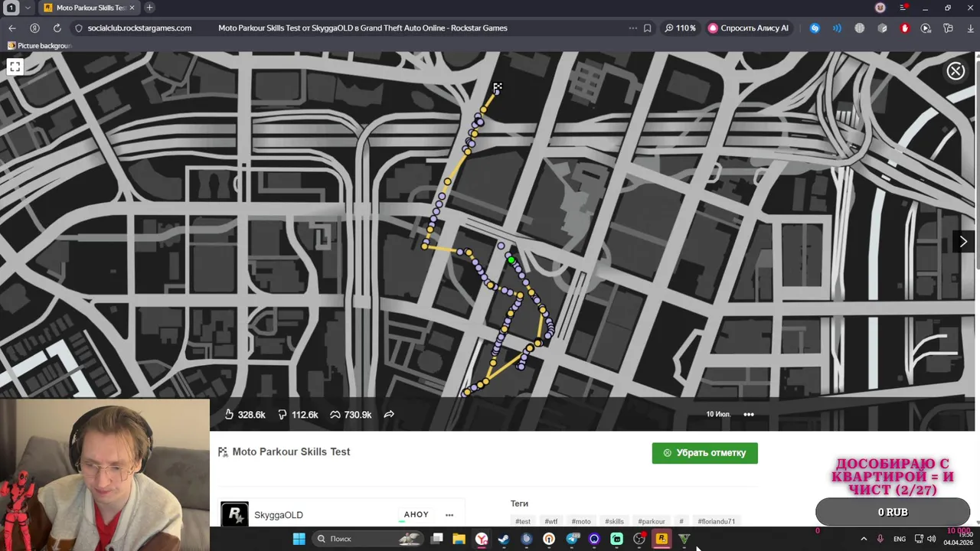Expand tab groups dropdown arrow at top-left
The width and height of the screenshot is (980, 551).
click(x=28, y=8)
